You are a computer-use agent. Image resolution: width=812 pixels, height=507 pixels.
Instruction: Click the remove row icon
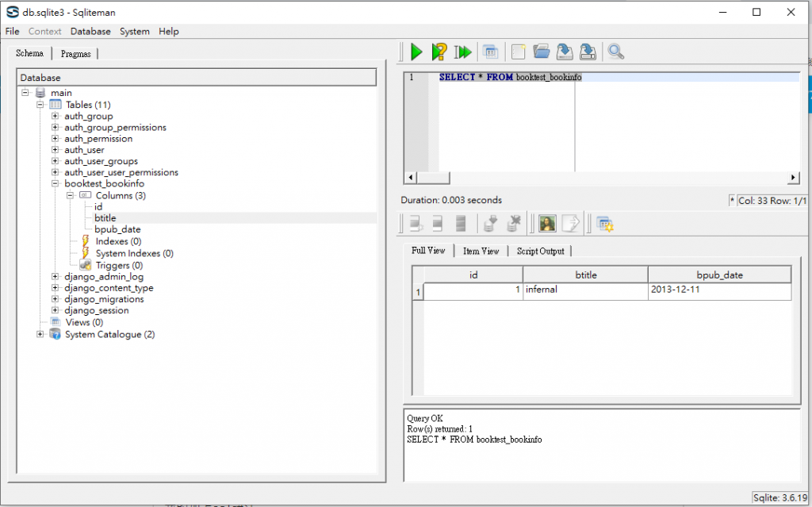tap(438, 224)
